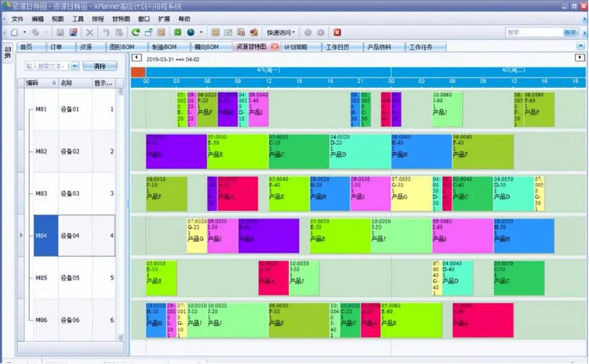Click the red X delete toolbar icon

click(90, 32)
